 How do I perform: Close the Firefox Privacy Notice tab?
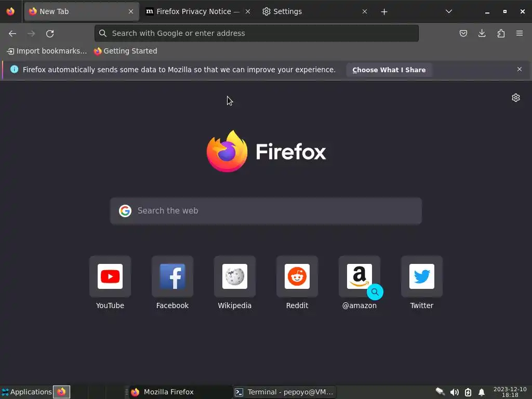[x=248, y=11]
